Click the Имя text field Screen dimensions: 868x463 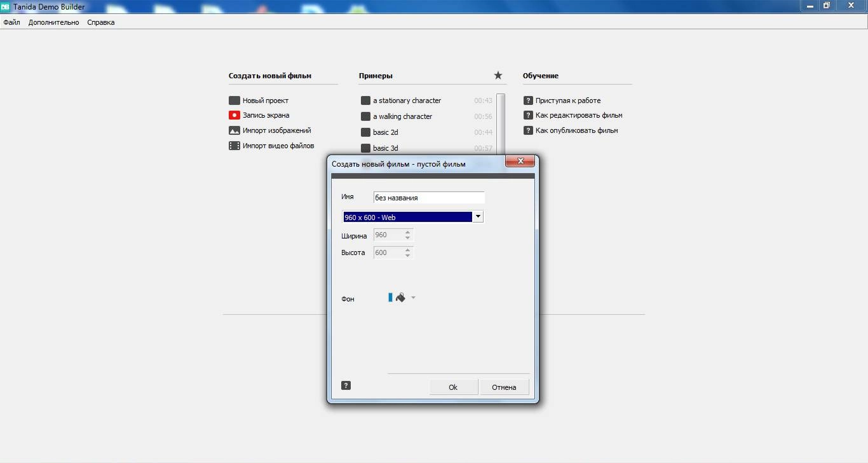click(x=429, y=198)
